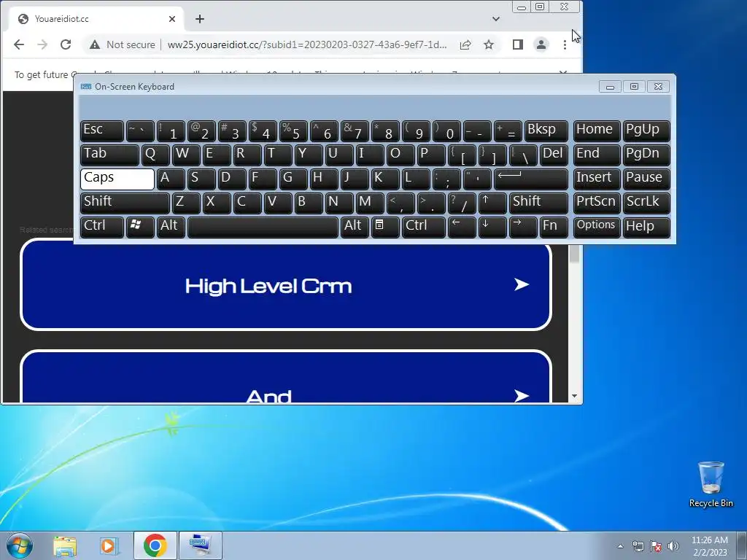Click the page vertical scrollbar thumb
747x560 pixels.
coord(574,254)
